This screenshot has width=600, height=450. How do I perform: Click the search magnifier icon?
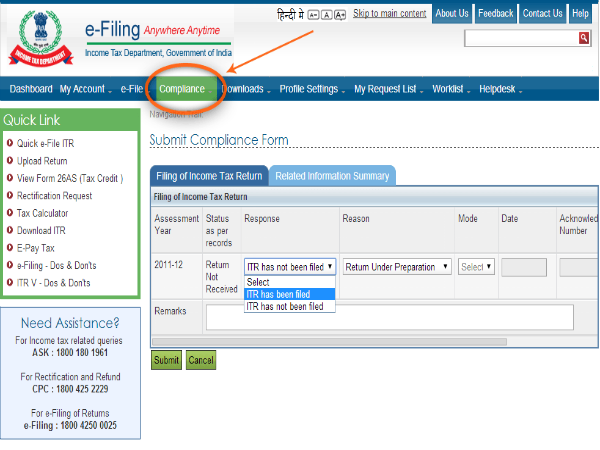tap(584, 38)
